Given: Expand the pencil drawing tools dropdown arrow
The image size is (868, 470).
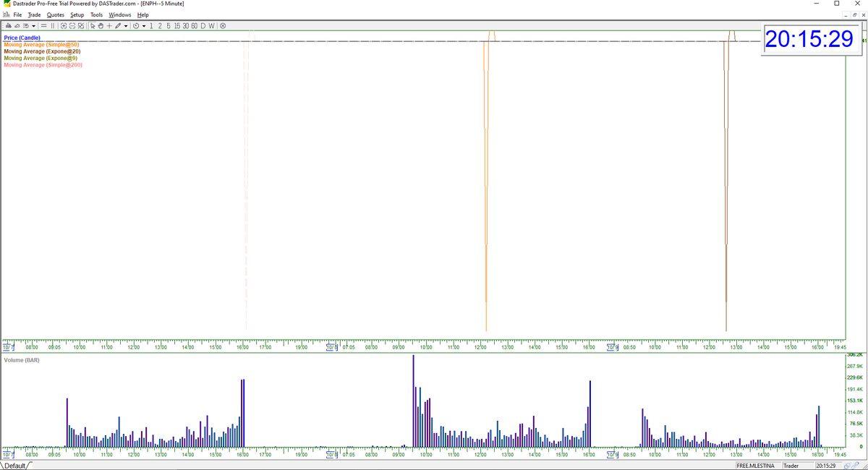Looking at the screenshot, I should click(126, 26).
